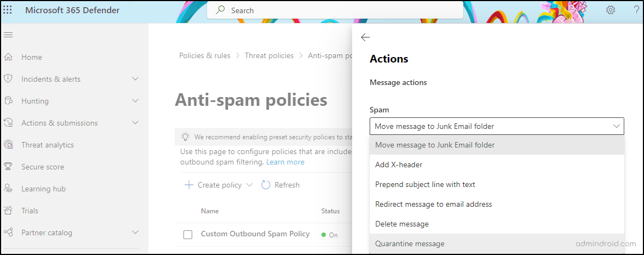Expand the Hunting navigation section
This screenshot has width=644, height=255.
click(x=135, y=101)
